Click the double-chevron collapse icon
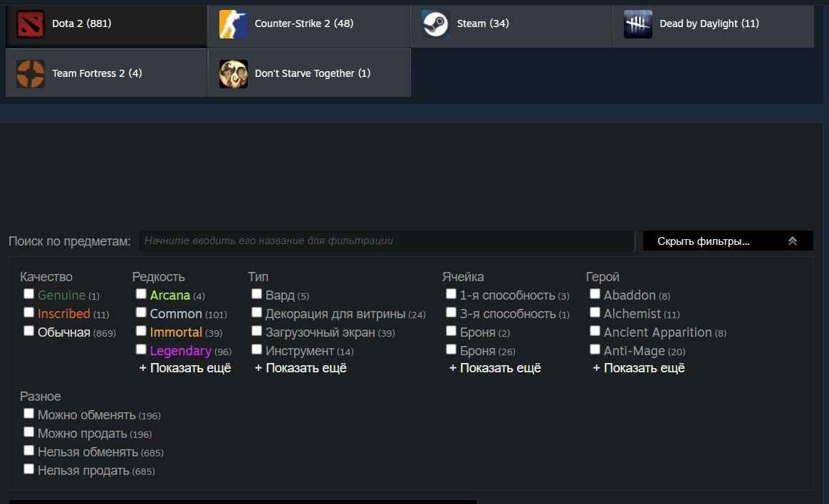This screenshot has width=829, height=504. coord(792,241)
